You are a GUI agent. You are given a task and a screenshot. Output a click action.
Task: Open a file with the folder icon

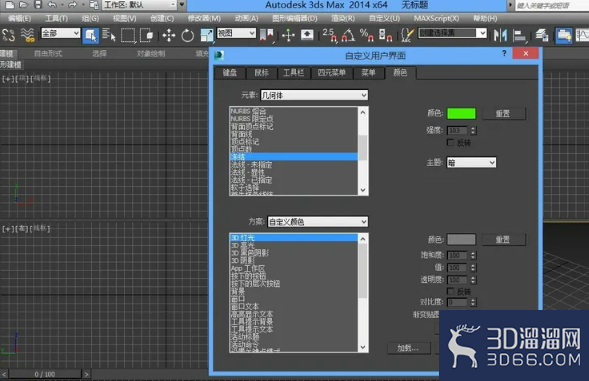[x=24, y=5]
